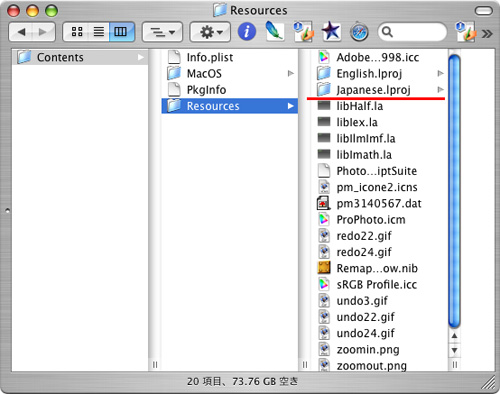This screenshot has height=394, width=500.
Task: Select redo22.gif file
Action: pos(380,236)
